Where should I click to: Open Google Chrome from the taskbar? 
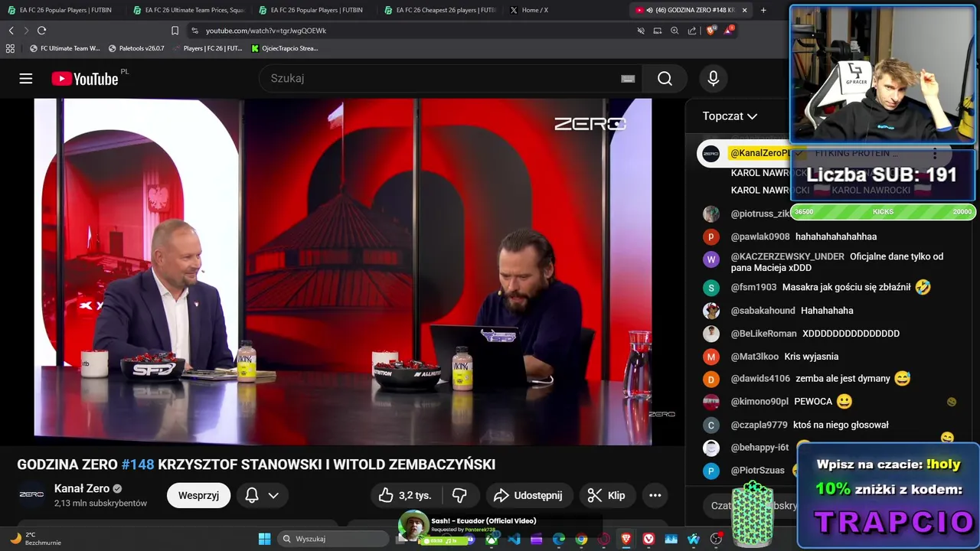pyautogui.click(x=581, y=540)
